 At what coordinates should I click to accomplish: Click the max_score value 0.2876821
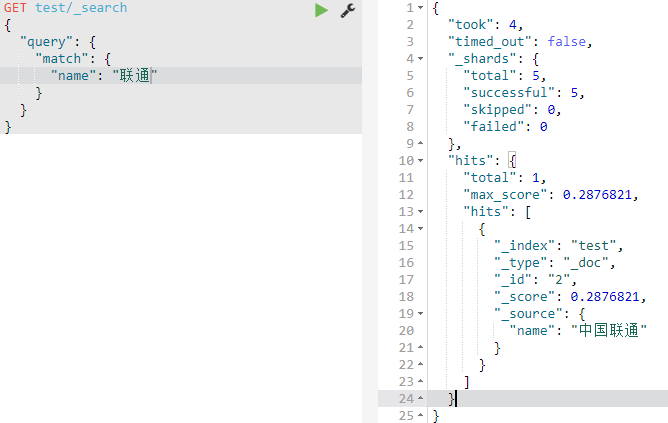click(597, 195)
